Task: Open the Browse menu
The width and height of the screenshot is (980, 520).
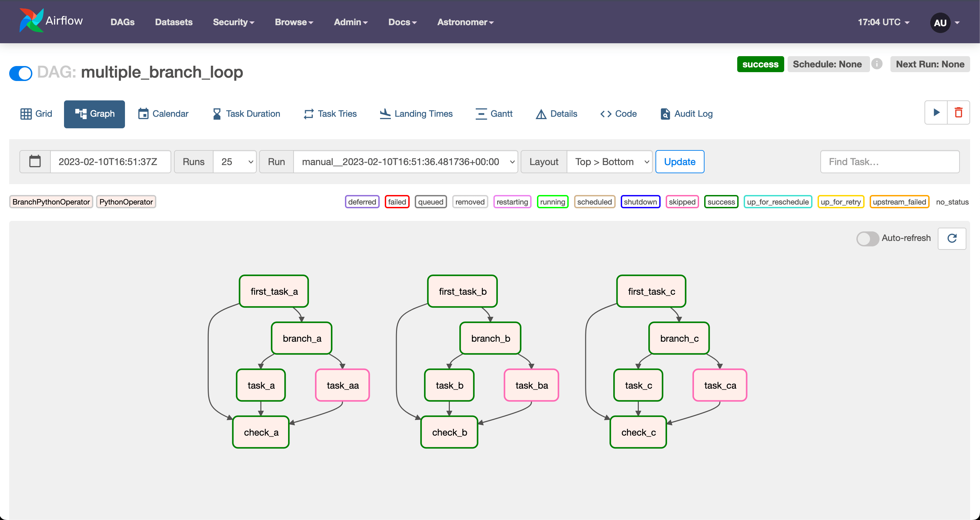Action: (293, 22)
